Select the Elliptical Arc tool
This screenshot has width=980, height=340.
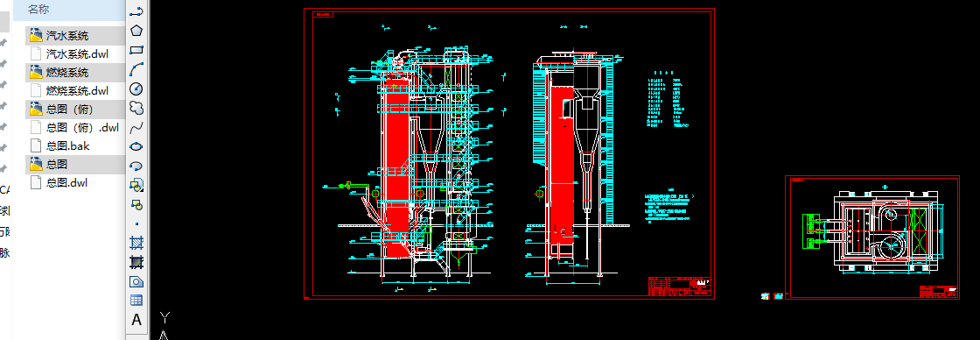(x=136, y=166)
